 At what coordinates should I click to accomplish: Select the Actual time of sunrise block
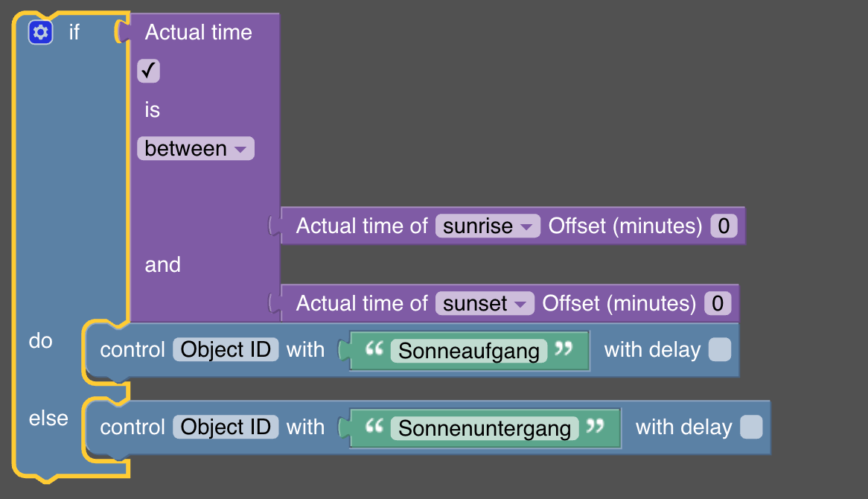pyautogui.click(x=362, y=226)
